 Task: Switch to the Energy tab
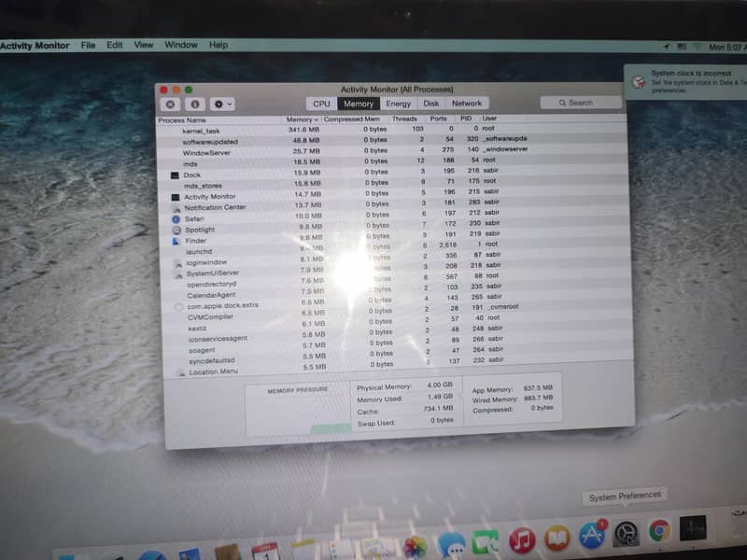tap(398, 104)
